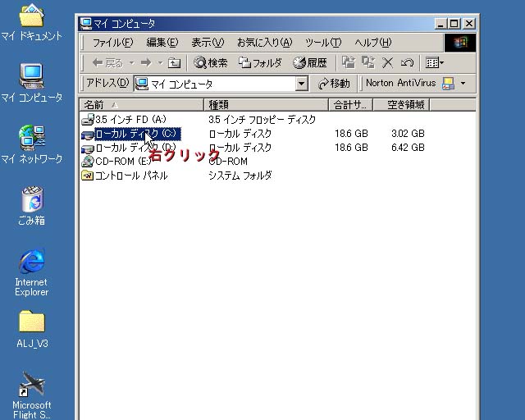This screenshot has height=420, width=525.
Task: Select the コントロール パネル folder item
Action: [130, 176]
